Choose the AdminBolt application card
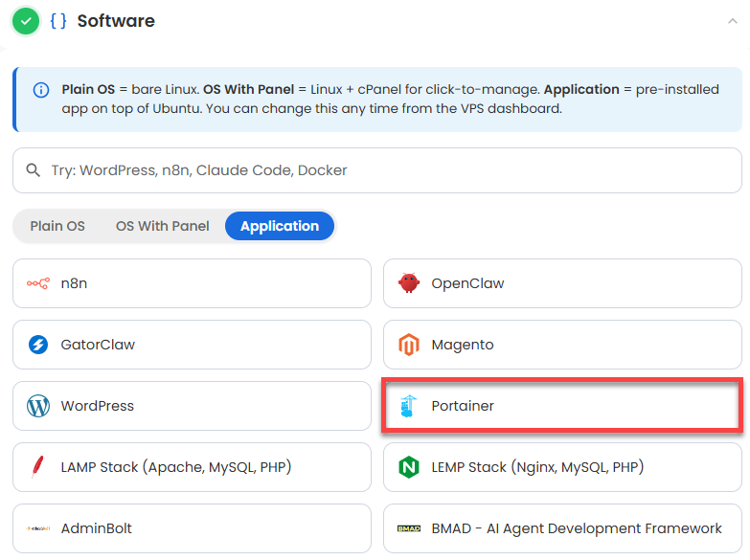 (x=192, y=528)
